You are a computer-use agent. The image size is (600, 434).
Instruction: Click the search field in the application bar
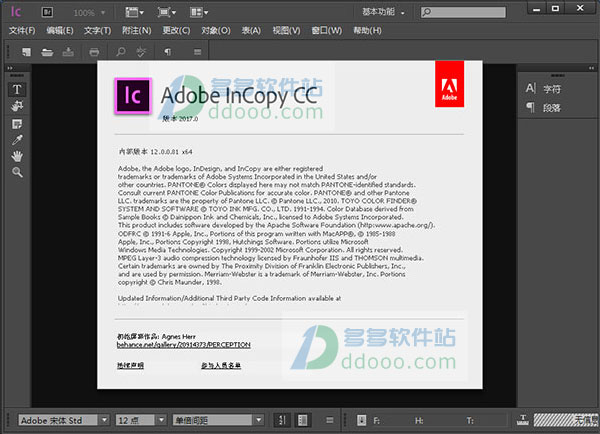[x=463, y=12]
